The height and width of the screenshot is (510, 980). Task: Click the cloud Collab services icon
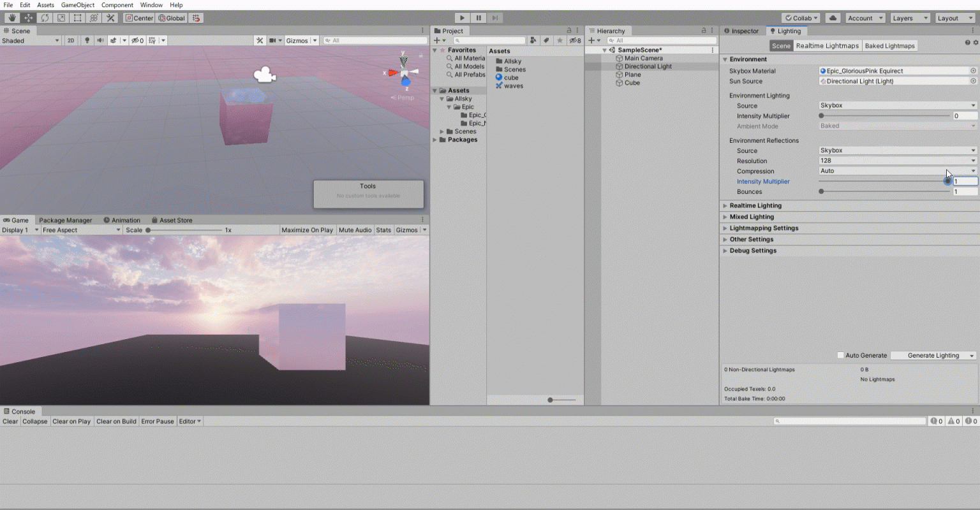point(833,17)
